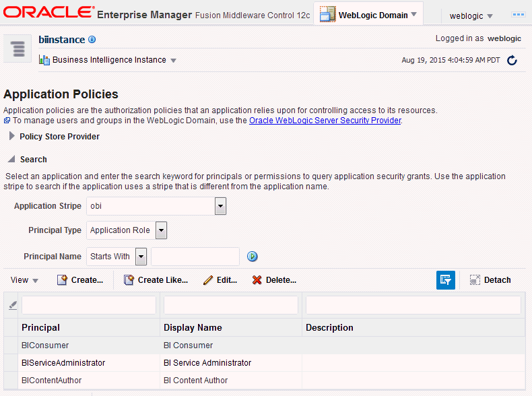Click the Principal Name search text field
This screenshot has width=532, height=396.
click(195, 257)
